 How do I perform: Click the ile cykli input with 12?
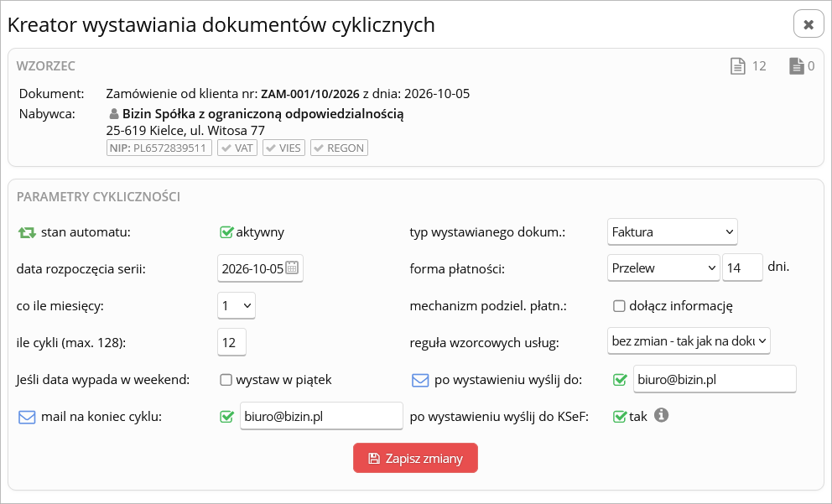pos(231,342)
